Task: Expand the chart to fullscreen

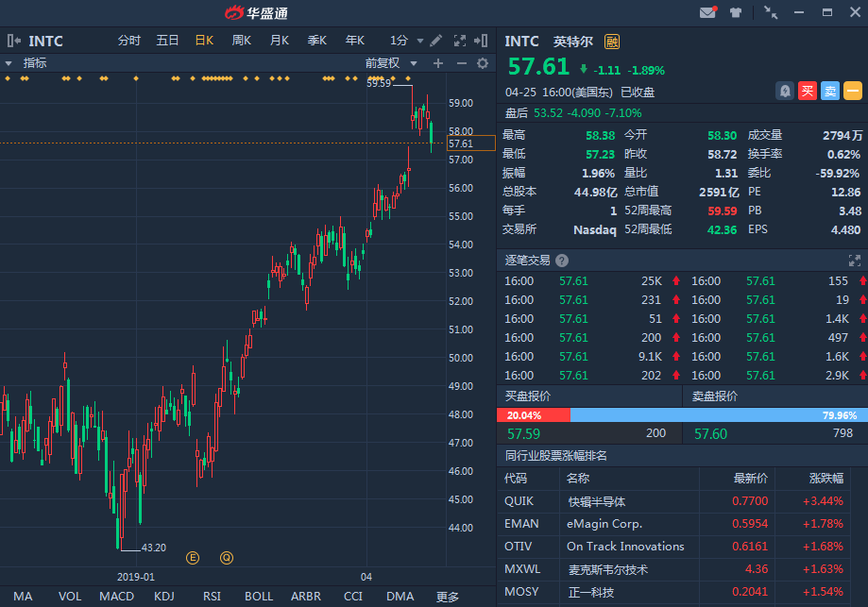Action: click(x=461, y=41)
